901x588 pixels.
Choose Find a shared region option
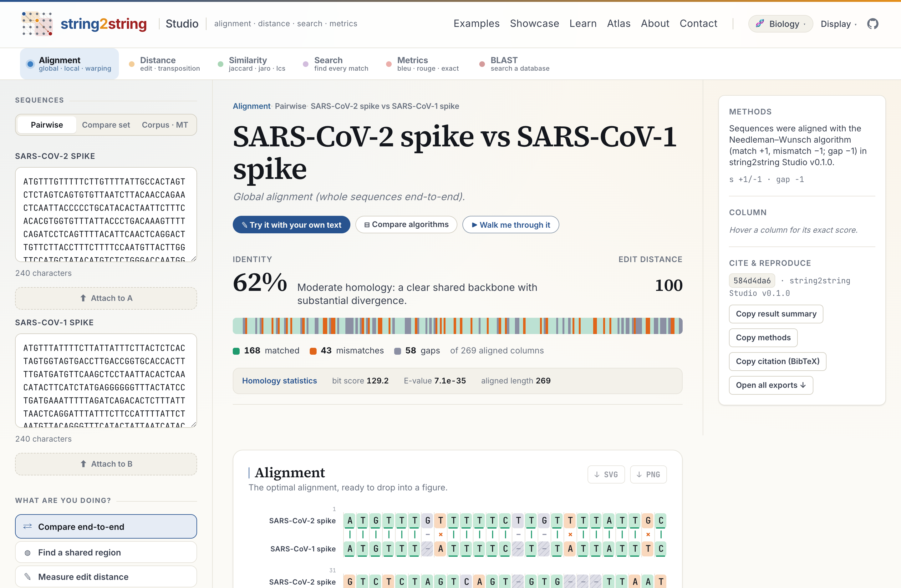(106, 552)
